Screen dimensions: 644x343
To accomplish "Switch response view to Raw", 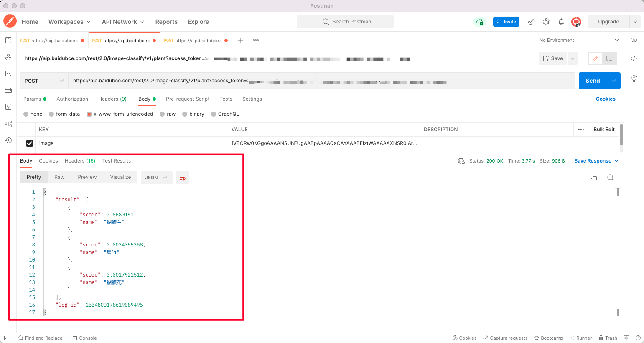I will [x=59, y=177].
